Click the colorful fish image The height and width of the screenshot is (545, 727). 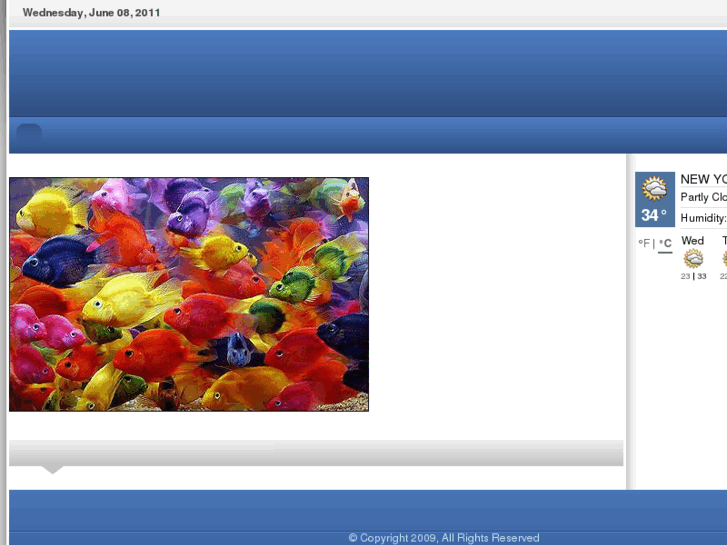(189, 294)
